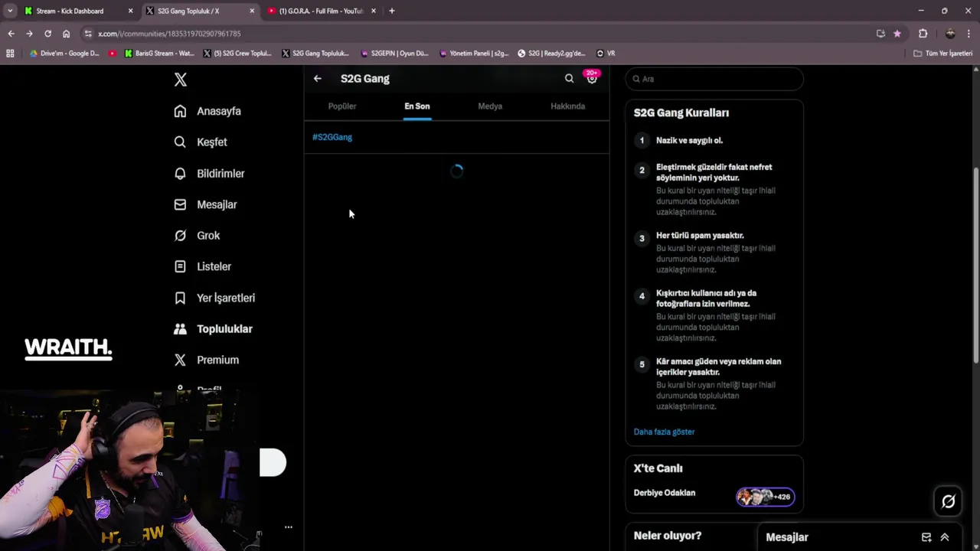Click the +426 listeners avatar badge
Viewport: 980px width, 551px height.
tap(766, 497)
